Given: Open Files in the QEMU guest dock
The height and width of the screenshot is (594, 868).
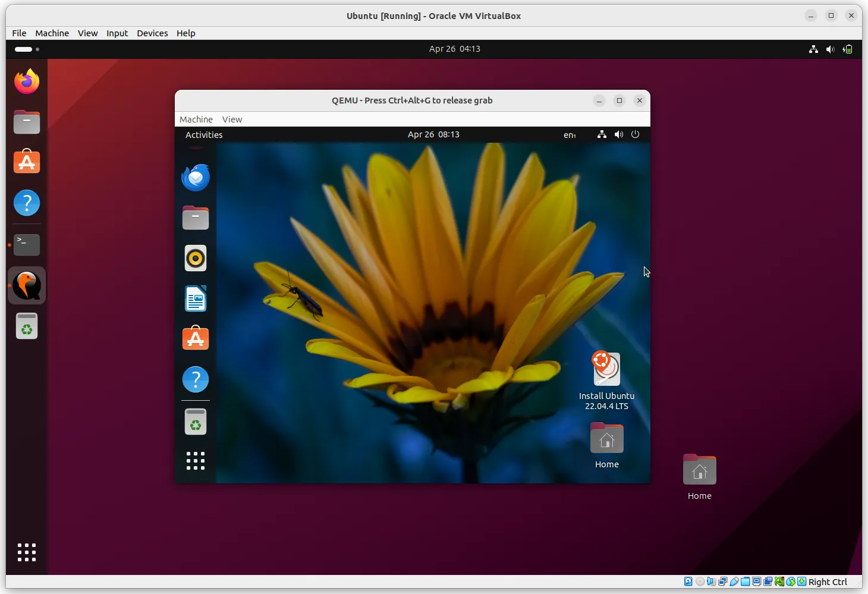Looking at the screenshot, I should point(196,218).
